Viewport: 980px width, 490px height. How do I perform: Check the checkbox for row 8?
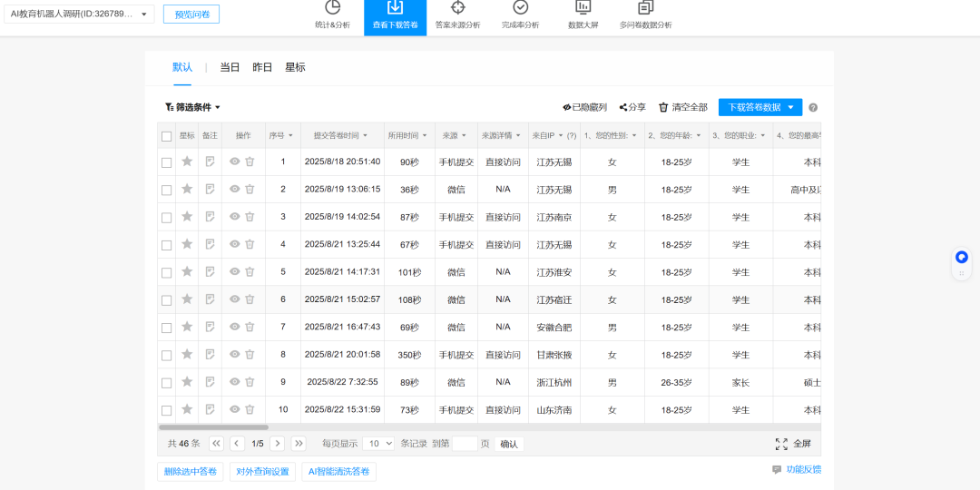(166, 355)
